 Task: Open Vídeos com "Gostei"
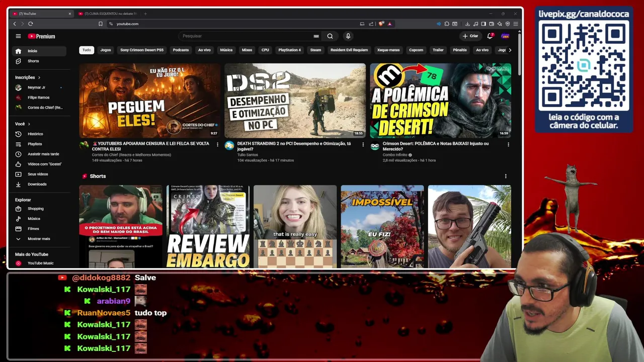(39, 164)
